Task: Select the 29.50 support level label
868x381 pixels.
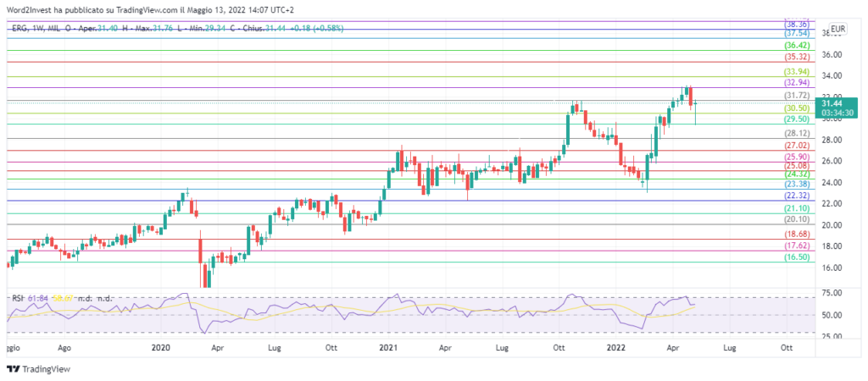Action: (798, 119)
